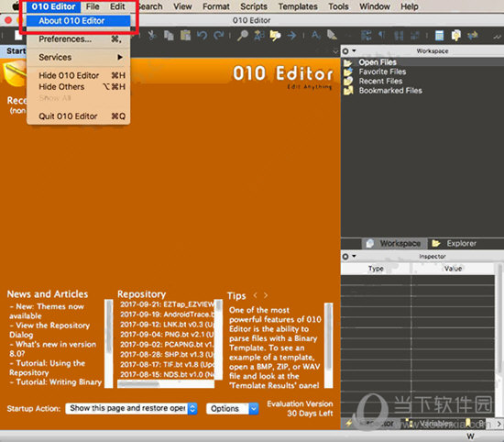Show previous tip with left chevron
Image resolution: width=504 pixels, height=442 pixels.
(256, 295)
